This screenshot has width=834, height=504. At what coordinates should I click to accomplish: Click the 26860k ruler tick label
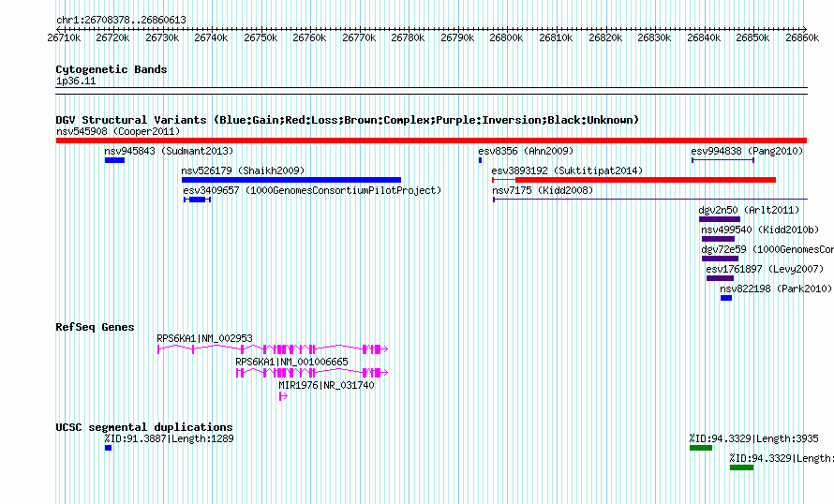pyautogui.click(x=802, y=37)
